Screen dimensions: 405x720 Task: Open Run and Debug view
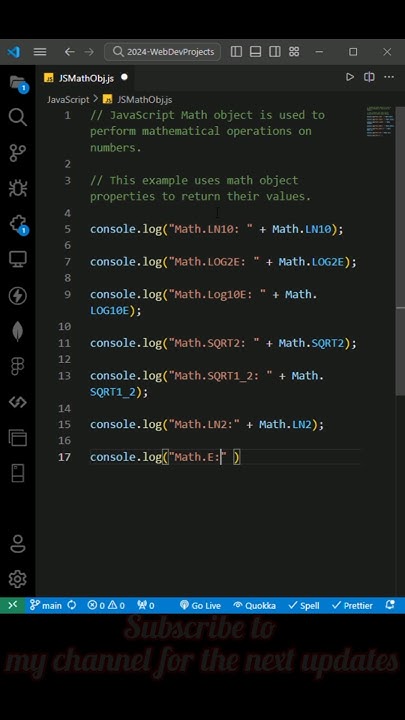click(17, 188)
